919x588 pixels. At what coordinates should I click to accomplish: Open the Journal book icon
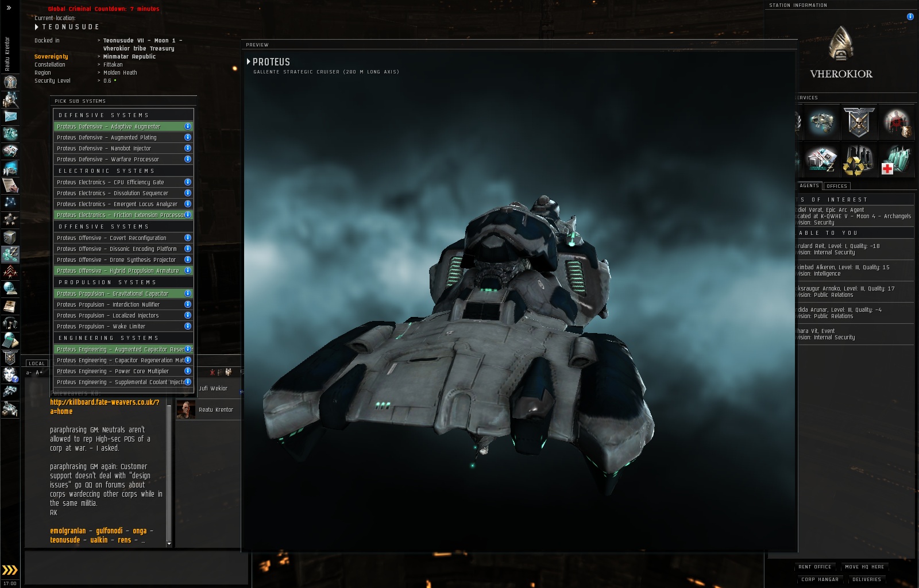(x=10, y=305)
